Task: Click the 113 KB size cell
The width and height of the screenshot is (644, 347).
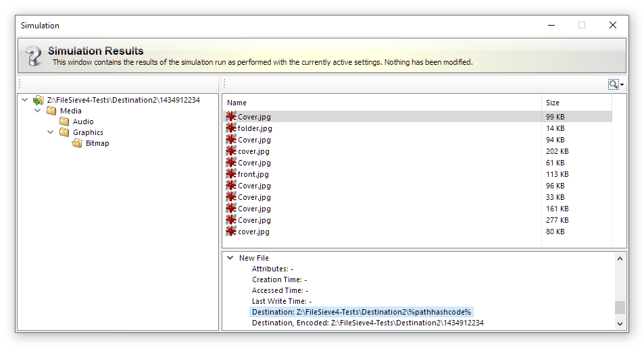Action: (558, 174)
